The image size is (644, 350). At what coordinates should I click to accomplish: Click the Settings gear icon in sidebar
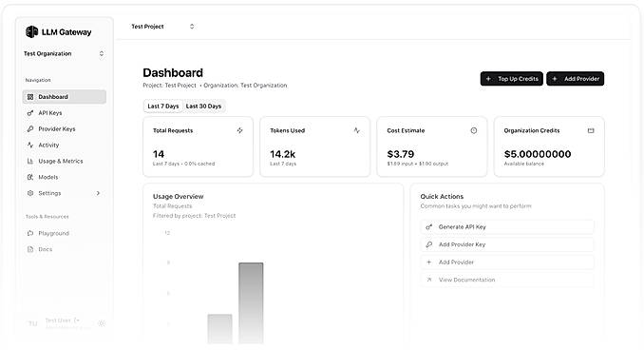[x=30, y=193]
